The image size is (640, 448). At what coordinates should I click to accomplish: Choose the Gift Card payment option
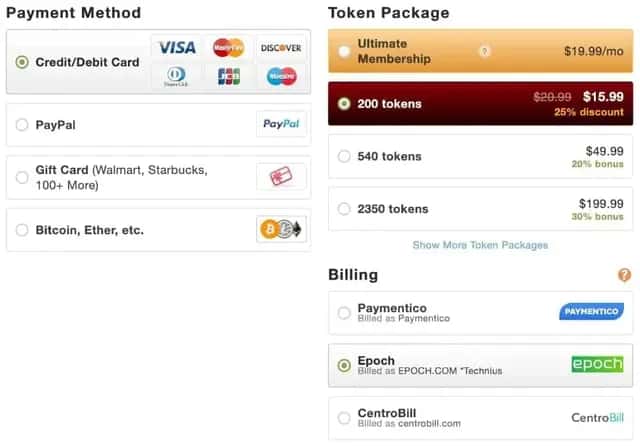(x=22, y=177)
